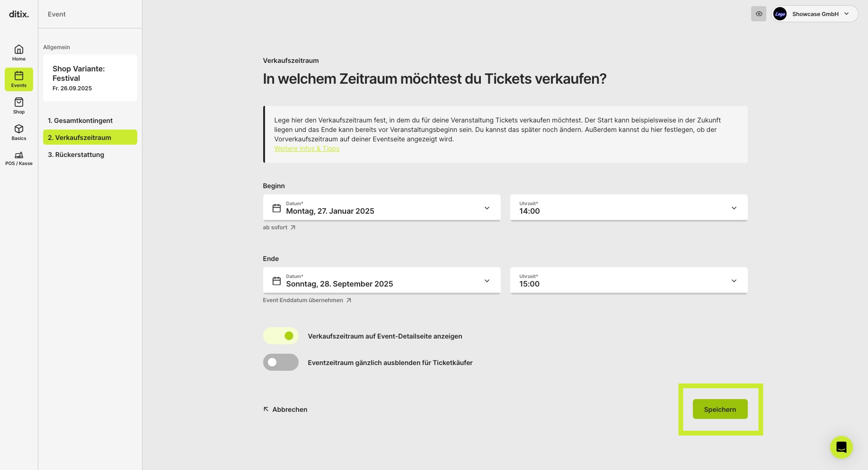This screenshot has height=470, width=868.
Task: Click the ditix logo
Action: (x=19, y=14)
